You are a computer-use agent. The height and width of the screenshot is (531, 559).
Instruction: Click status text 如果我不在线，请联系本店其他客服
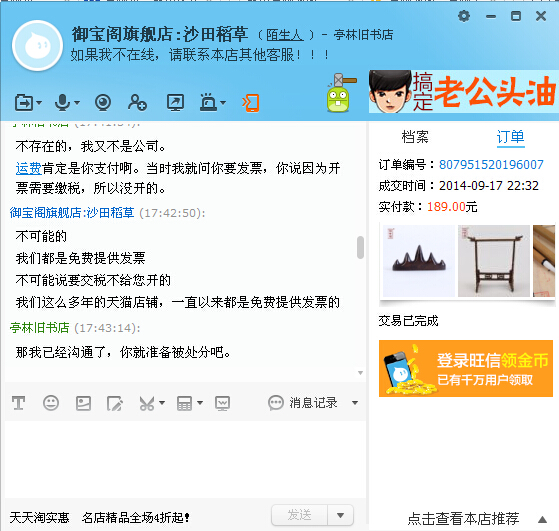point(200,55)
